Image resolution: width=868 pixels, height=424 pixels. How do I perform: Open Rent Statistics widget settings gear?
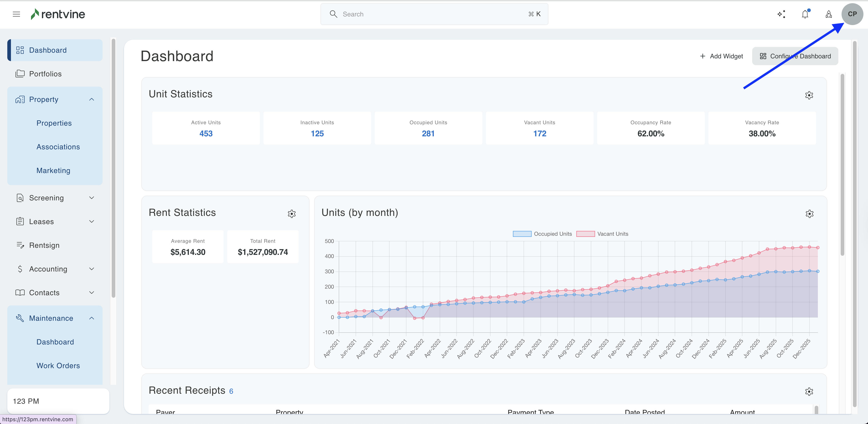tap(292, 214)
